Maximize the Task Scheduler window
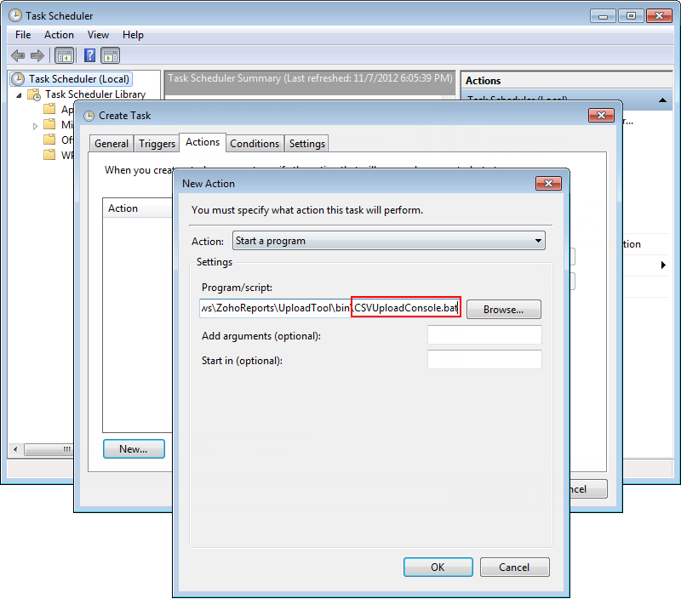Image resolution: width=681 pixels, height=616 pixels. pos(631,16)
